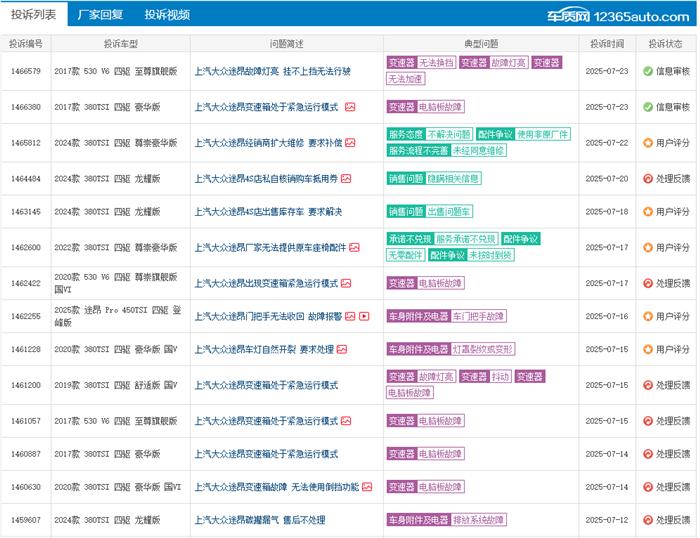Click green check status icon for 1466579

tap(648, 71)
